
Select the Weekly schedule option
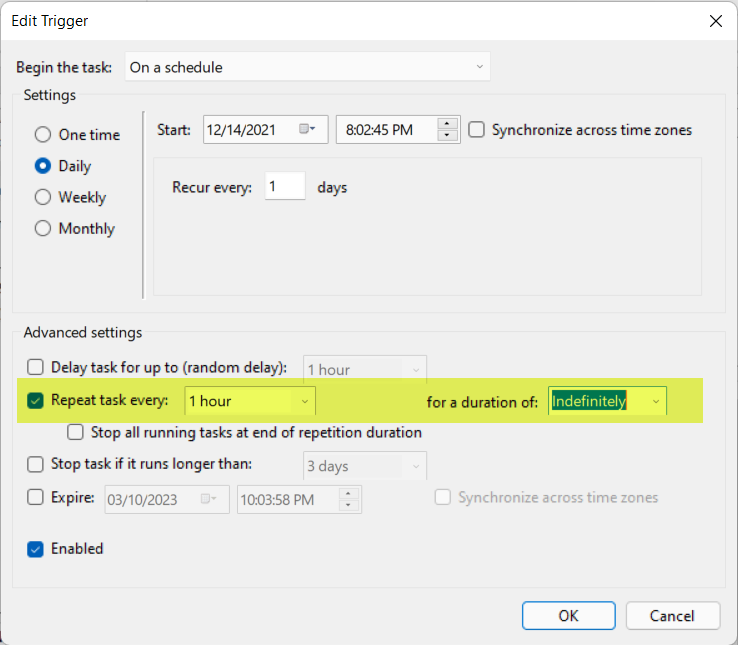pyautogui.click(x=43, y=197)
